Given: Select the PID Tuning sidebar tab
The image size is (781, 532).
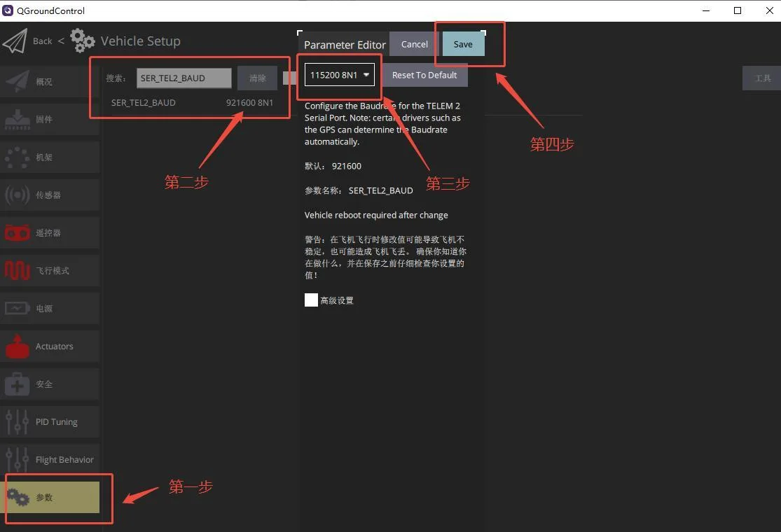Looking at the screenshot, I should pos(50,421).
